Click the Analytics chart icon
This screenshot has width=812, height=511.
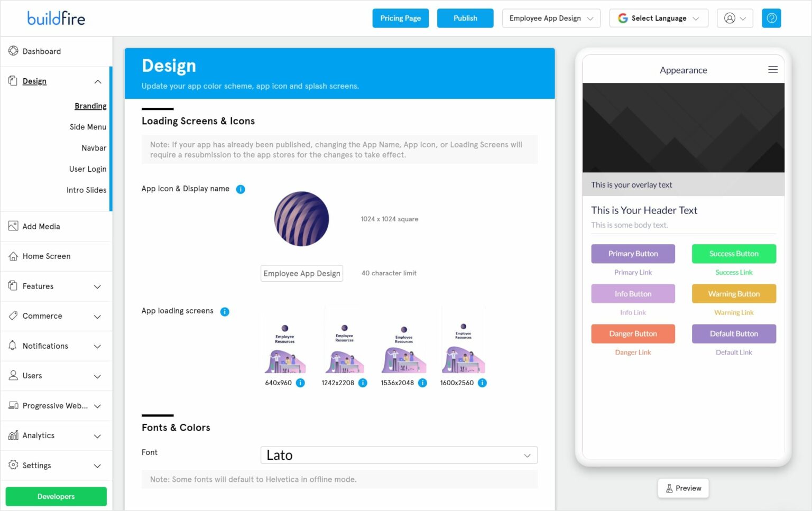point(13,435)
